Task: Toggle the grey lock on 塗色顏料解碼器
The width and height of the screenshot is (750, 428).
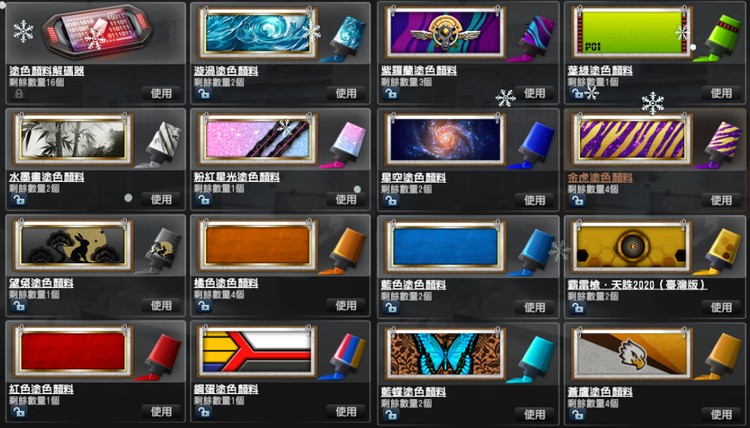Action: (x=19, y=93)
